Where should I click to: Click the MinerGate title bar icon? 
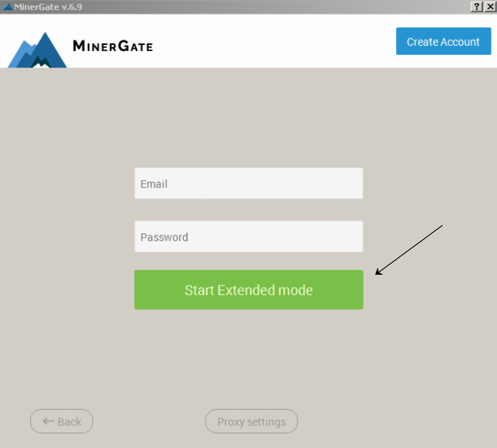(x=7, y=7)
